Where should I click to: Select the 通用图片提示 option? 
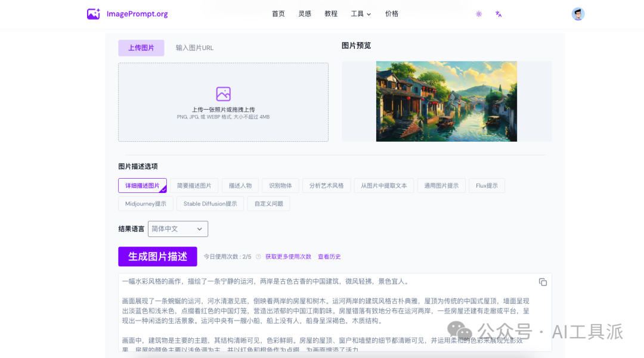(x=441, y=186)
